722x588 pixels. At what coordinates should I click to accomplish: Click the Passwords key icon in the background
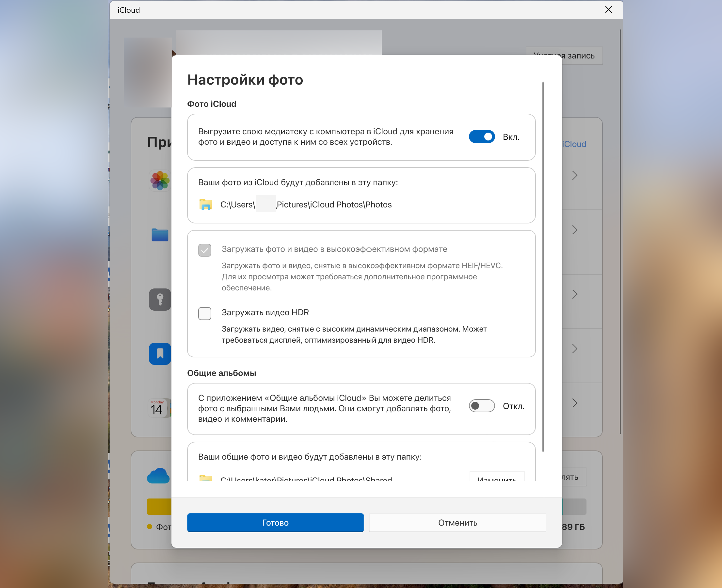[160, 300]
